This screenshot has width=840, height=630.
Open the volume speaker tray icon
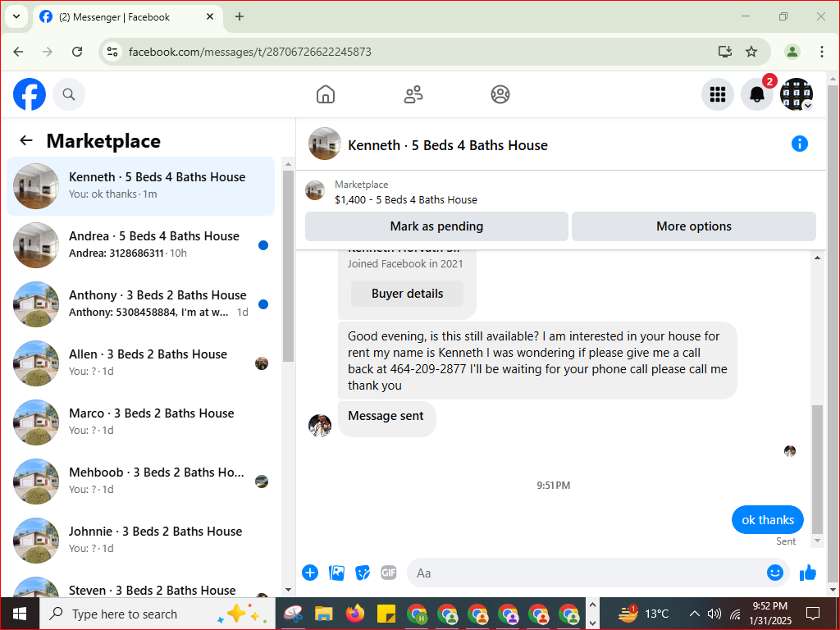(714, 614)
